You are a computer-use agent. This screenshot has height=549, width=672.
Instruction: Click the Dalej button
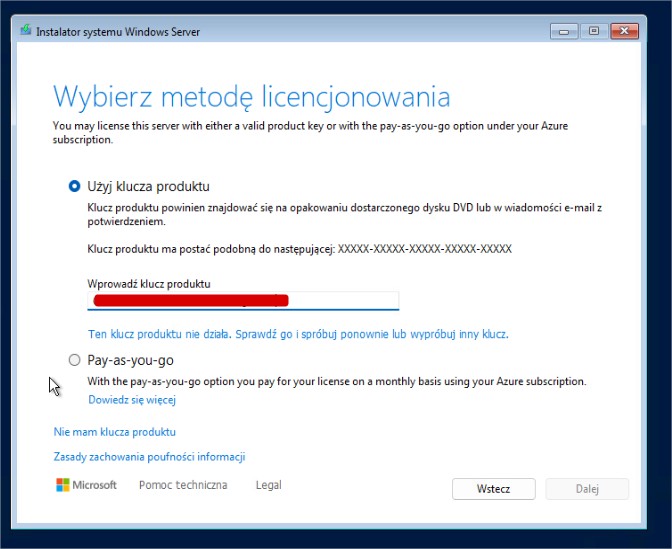(x=587, y=489)
